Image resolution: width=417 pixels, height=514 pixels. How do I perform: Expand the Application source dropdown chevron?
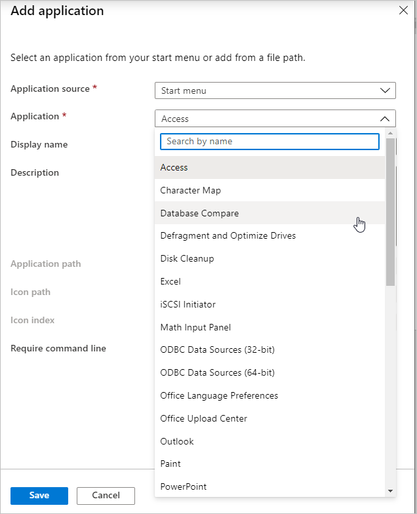point(385,91)
